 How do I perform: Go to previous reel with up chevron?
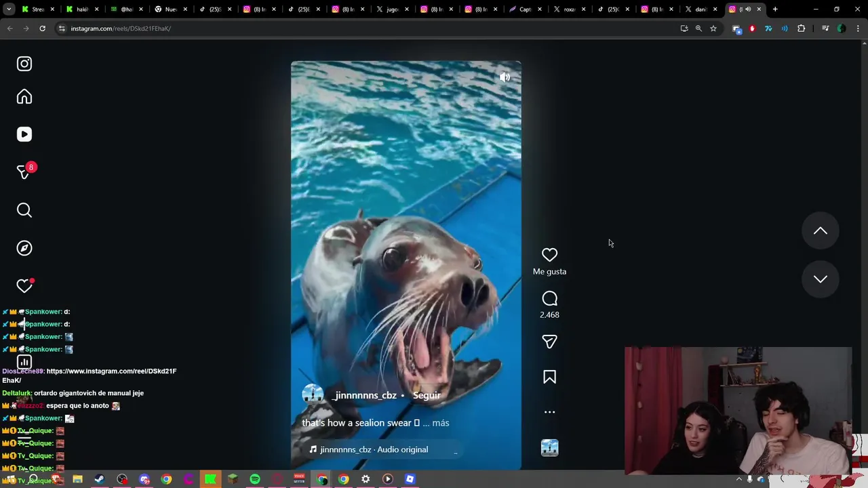tap(820, 231)
